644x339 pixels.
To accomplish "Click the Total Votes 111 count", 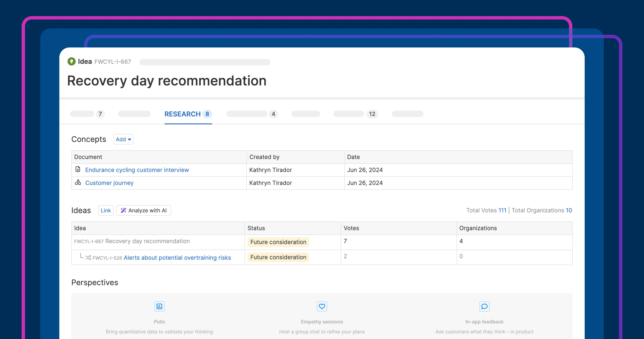I will point(502,211).
